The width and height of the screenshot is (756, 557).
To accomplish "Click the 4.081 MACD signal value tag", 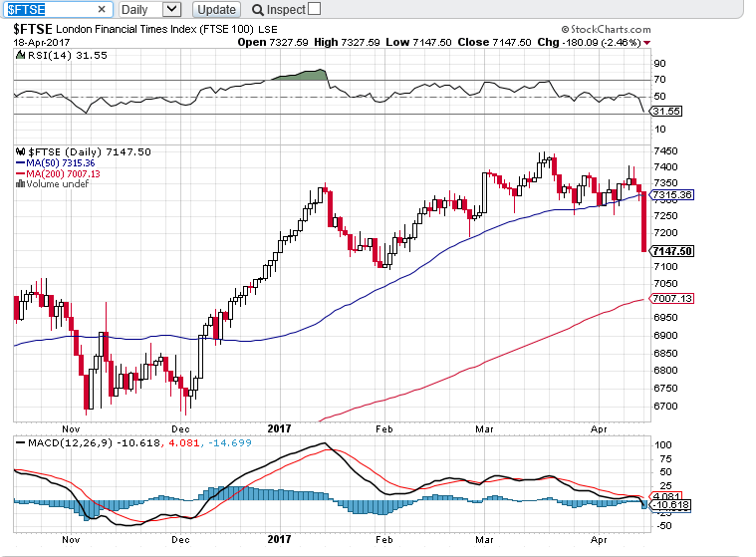I will [x=665, y=496].
